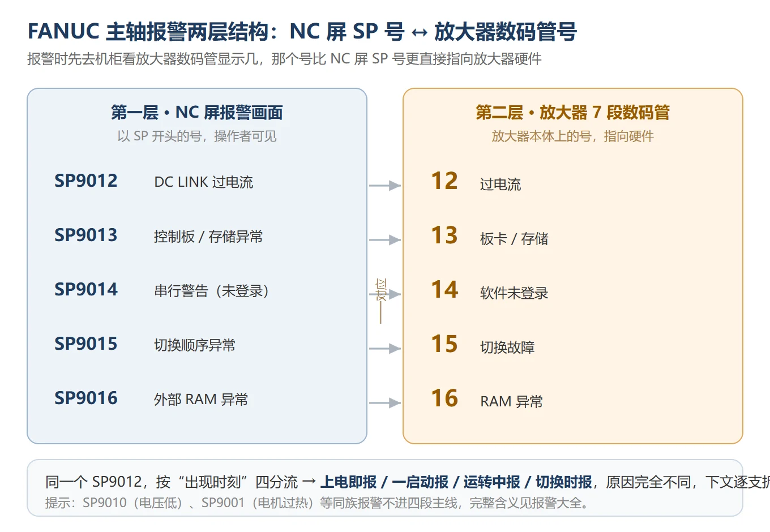
Task: Select alarm code SP9016
Action: pyautogui.click(x=86, y=398)
